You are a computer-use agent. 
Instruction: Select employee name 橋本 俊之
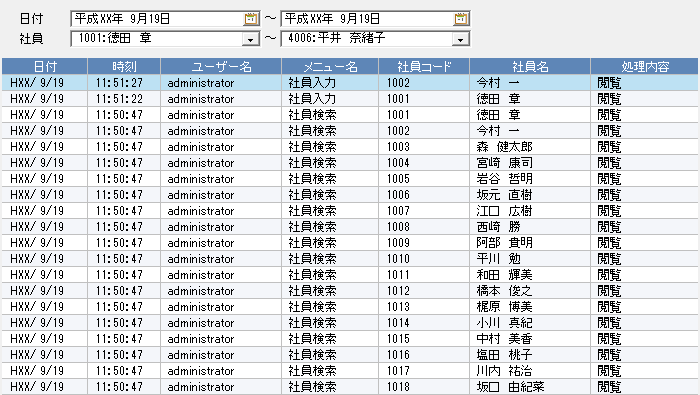(530, 291)
